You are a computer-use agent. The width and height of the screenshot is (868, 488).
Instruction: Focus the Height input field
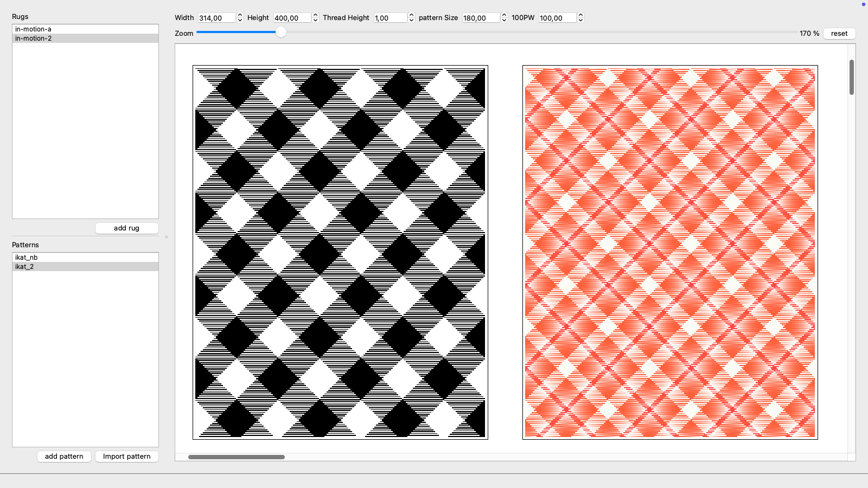coord(291,18)
